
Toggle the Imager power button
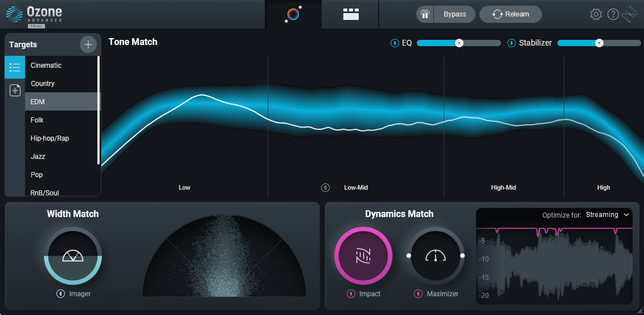coord(60,294)
